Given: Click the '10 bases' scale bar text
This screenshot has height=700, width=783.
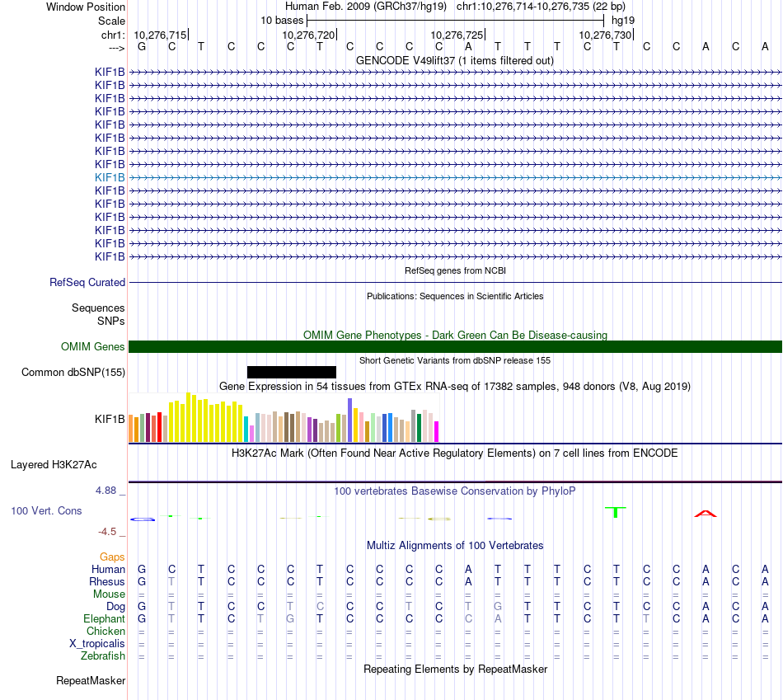Looking at the screenshot, I should [282, 21].
